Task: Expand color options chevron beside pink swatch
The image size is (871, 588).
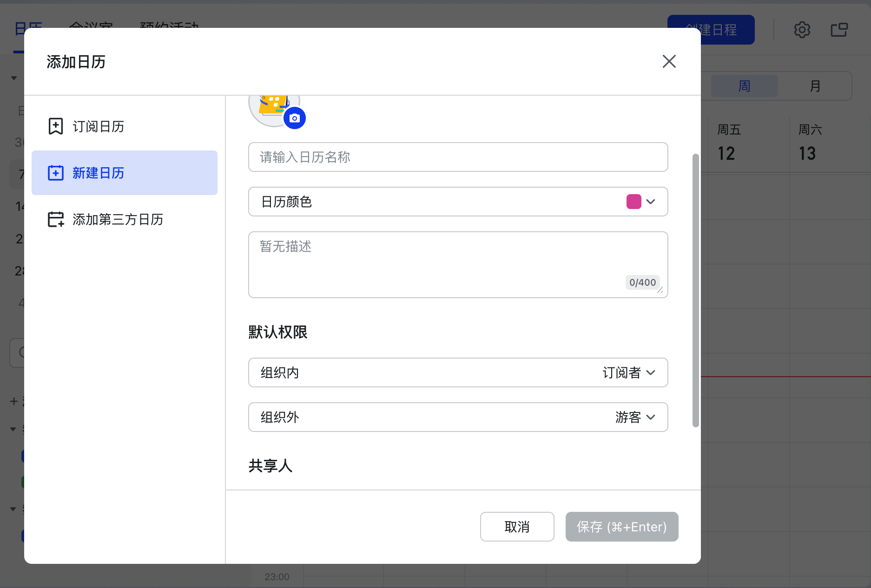Action: click(651, 202)
